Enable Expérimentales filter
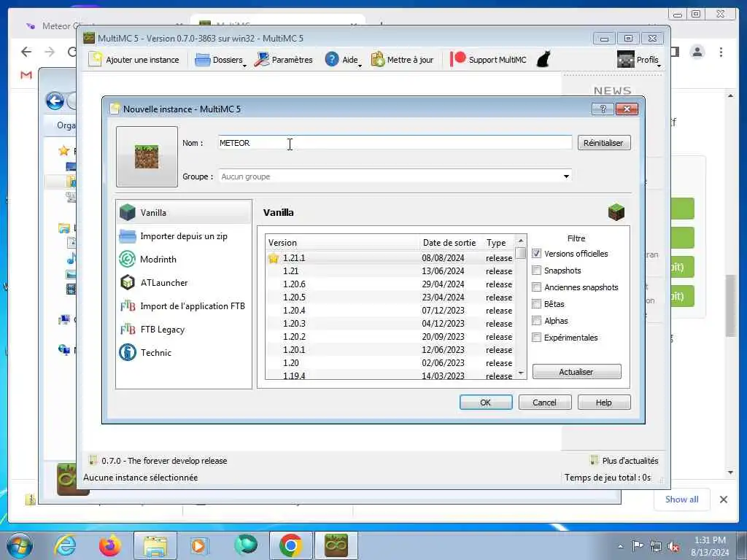The image size is (747, 560). [x=536, y=337]
